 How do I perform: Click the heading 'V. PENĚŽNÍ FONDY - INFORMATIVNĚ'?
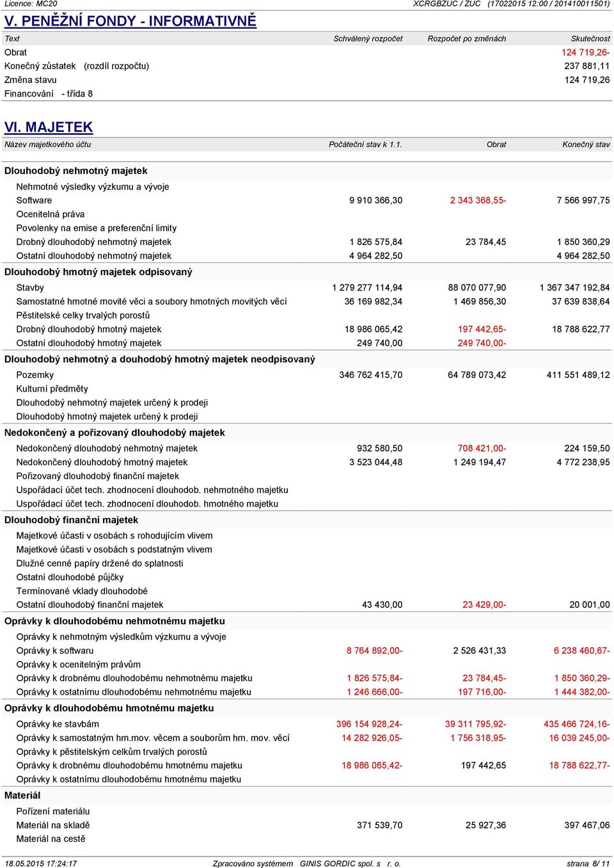click(x=130, y=21)
